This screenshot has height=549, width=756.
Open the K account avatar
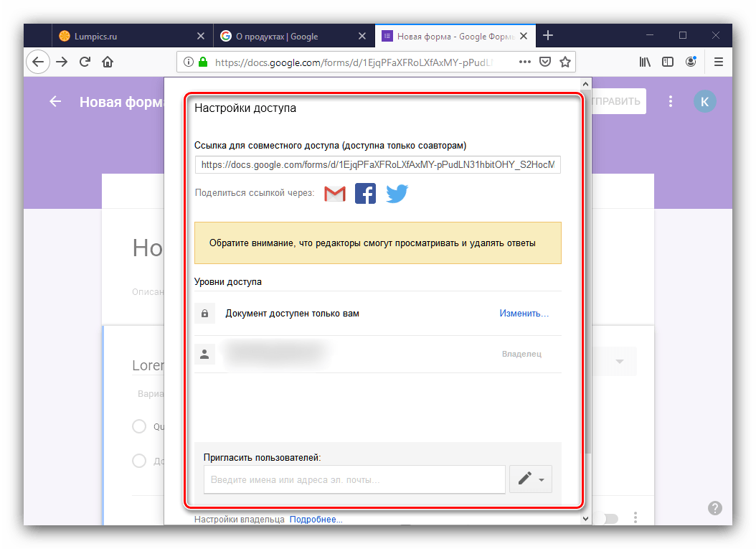(704, 101)
